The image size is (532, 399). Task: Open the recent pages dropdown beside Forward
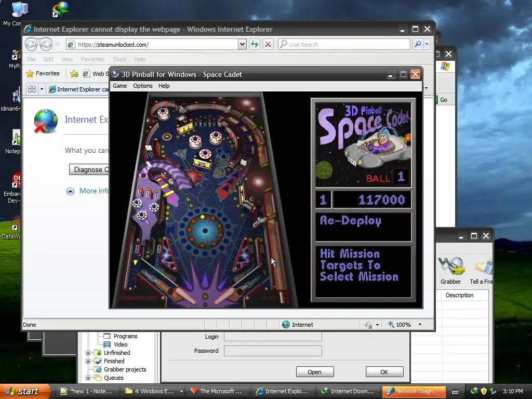point(57,44)
